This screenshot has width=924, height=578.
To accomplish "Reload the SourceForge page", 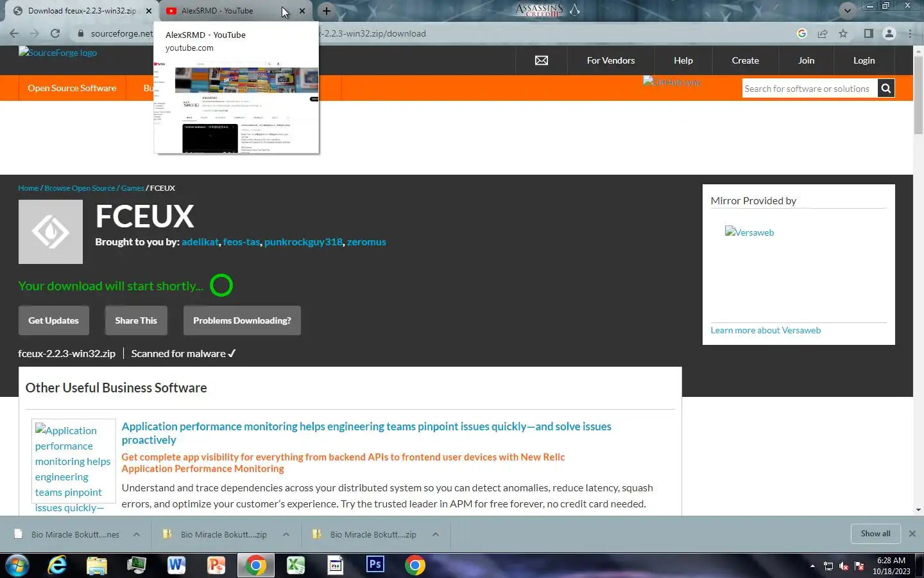I will pyautogui.click(x=55, y=33).
